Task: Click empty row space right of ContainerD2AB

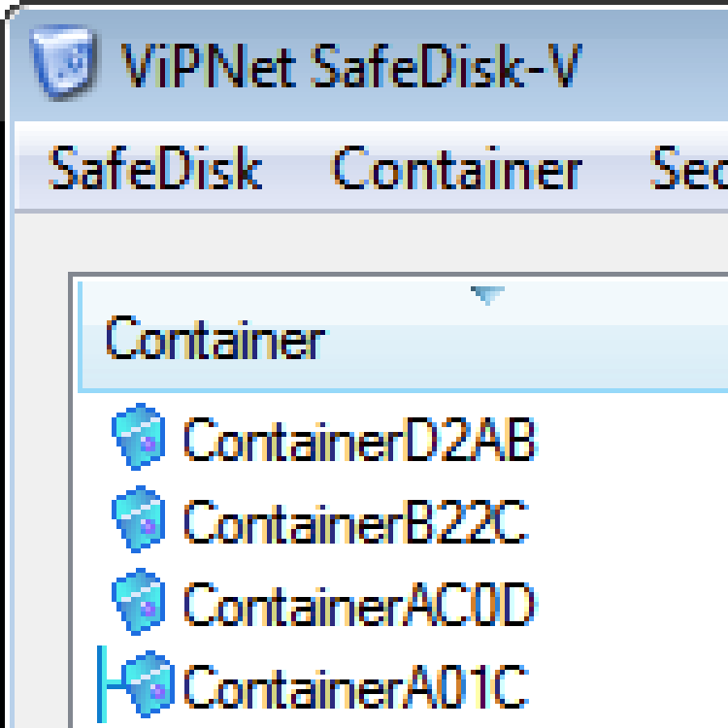Action: [631, 440]
